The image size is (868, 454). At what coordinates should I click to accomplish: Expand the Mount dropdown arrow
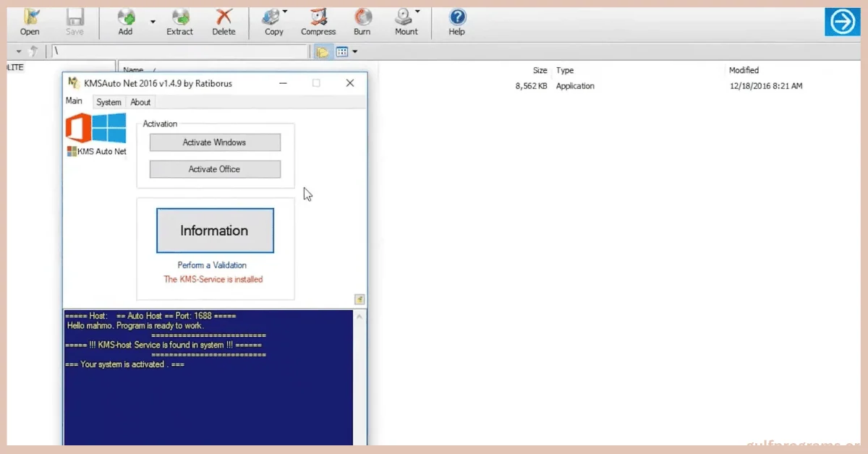point(417,12)
